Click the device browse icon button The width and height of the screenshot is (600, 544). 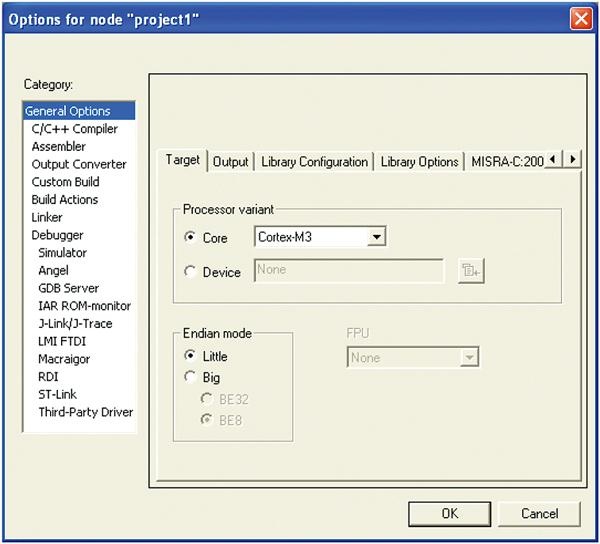470,271
